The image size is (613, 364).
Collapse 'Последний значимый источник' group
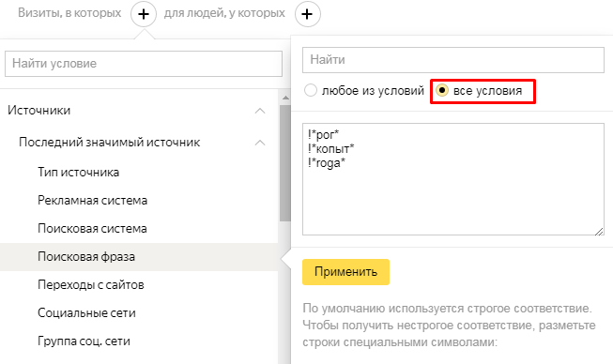(x=260, y=143)
